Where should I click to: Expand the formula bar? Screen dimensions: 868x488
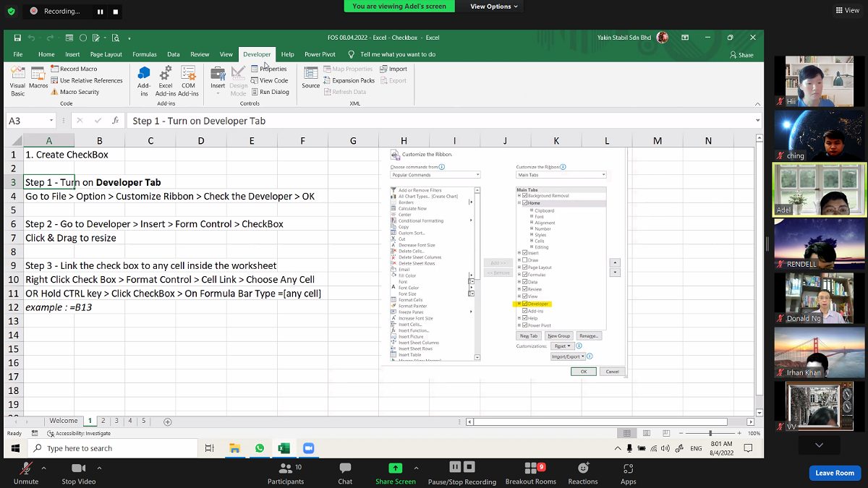[757, 121]
